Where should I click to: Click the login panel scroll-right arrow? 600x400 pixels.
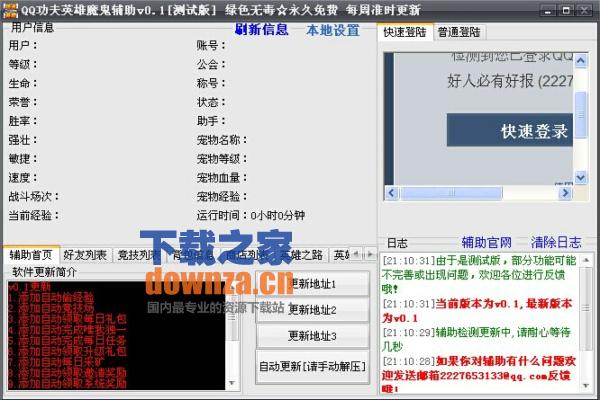[x=565, y=193]
